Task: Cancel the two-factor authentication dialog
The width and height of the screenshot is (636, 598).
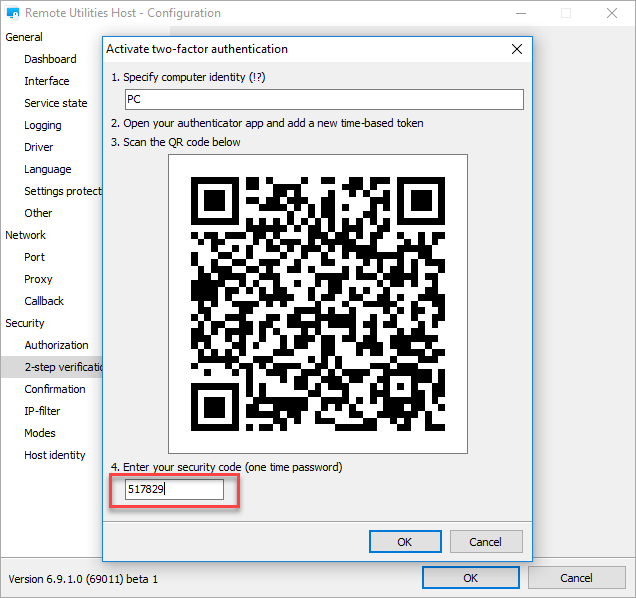Action: (486, 542)
